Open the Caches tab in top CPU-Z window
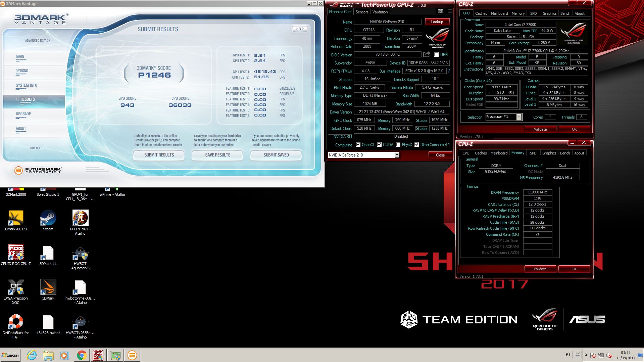Viewport: 644px width, 362px height. (x=481, y=13)
